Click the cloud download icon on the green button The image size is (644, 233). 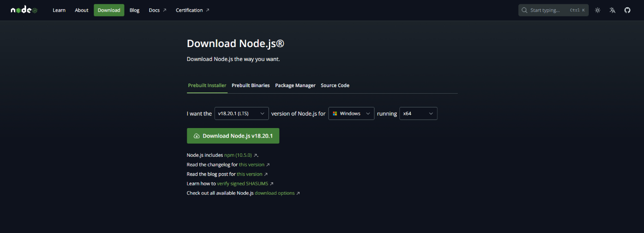pyautogui.click(x=197, y=136)
